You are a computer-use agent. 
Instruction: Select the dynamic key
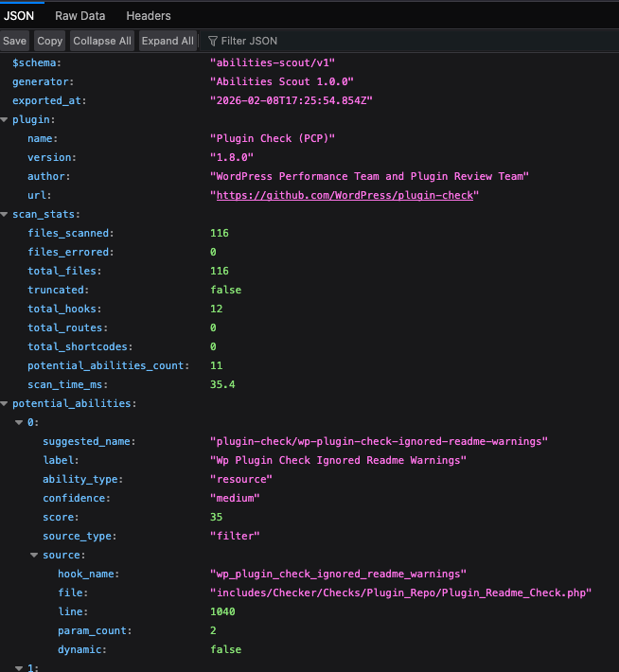pyautogui.click(x=80, y=649)
